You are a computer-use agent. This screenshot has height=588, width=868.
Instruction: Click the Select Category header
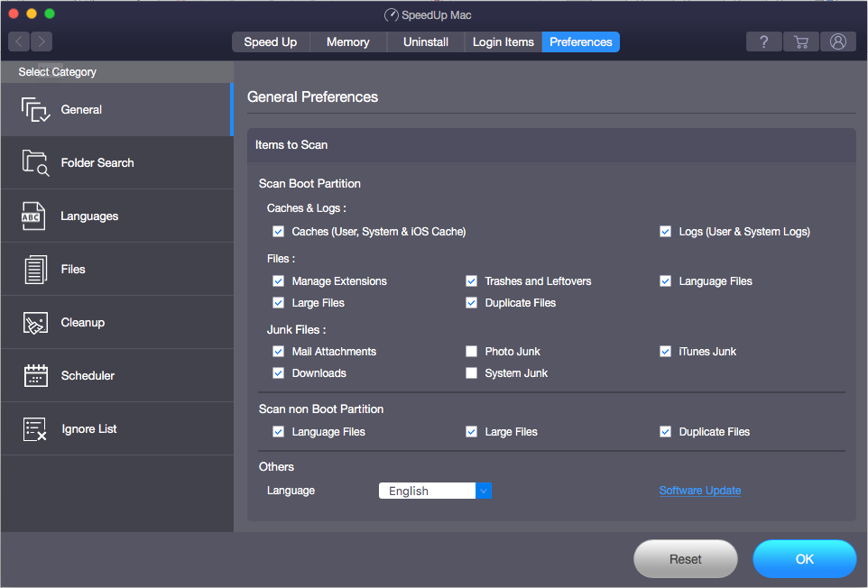click(x=57, y=72)
